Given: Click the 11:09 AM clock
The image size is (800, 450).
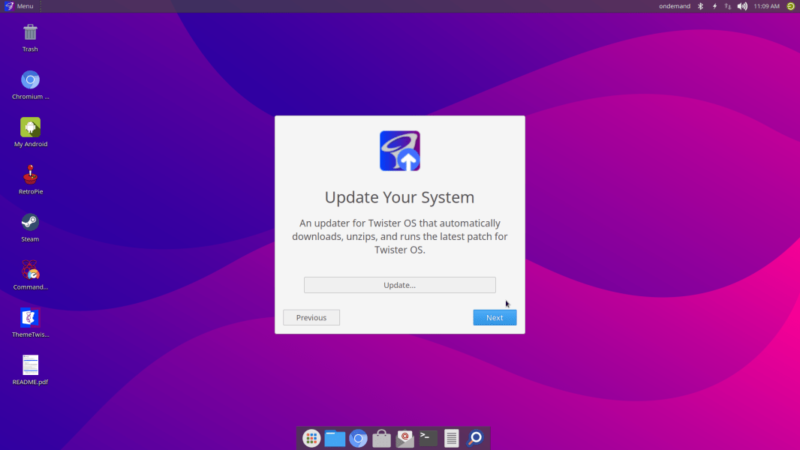Looking at the screenshot, I should (766, 6).
